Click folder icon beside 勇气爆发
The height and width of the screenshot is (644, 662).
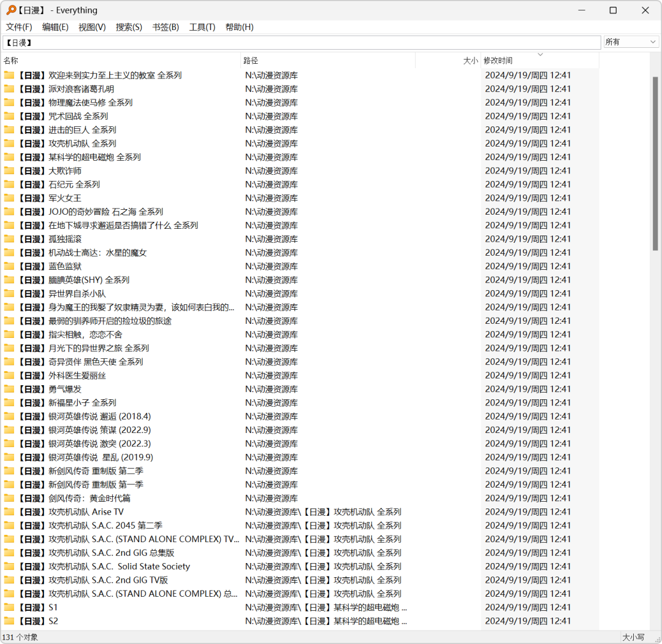click(x=9, y=389)
